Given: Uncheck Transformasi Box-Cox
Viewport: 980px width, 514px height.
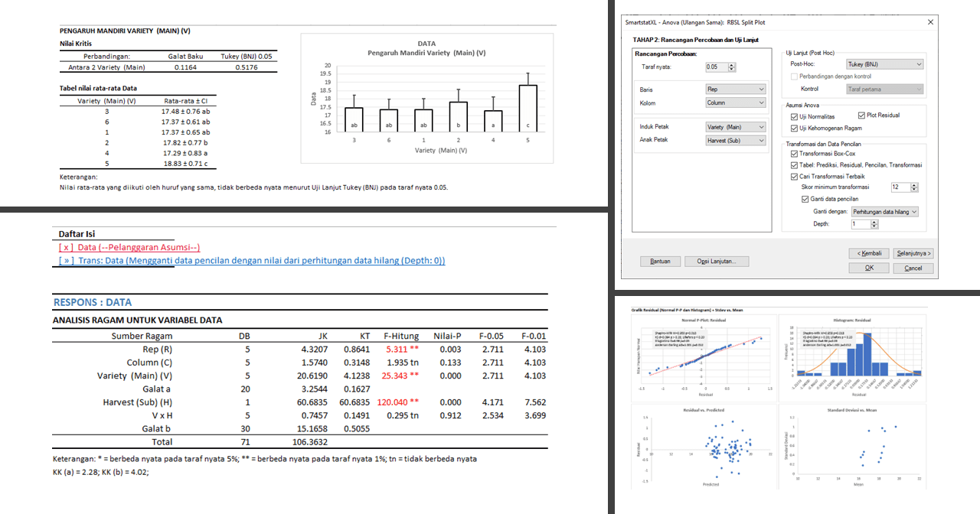Looking at the screenshot, I should pyautogui.click(x=793, y=154).
